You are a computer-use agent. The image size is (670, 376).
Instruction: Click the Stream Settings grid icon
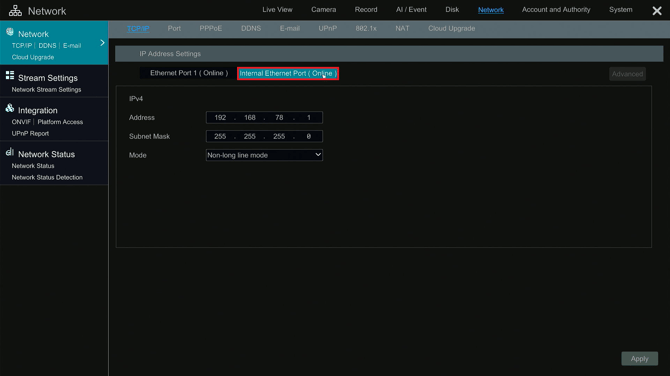tap(10, 76)
